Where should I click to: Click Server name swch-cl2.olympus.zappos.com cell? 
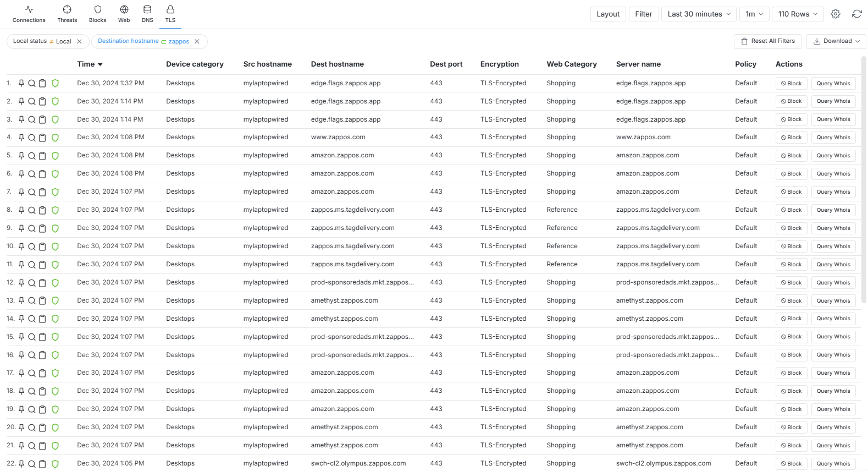point(664,463)
